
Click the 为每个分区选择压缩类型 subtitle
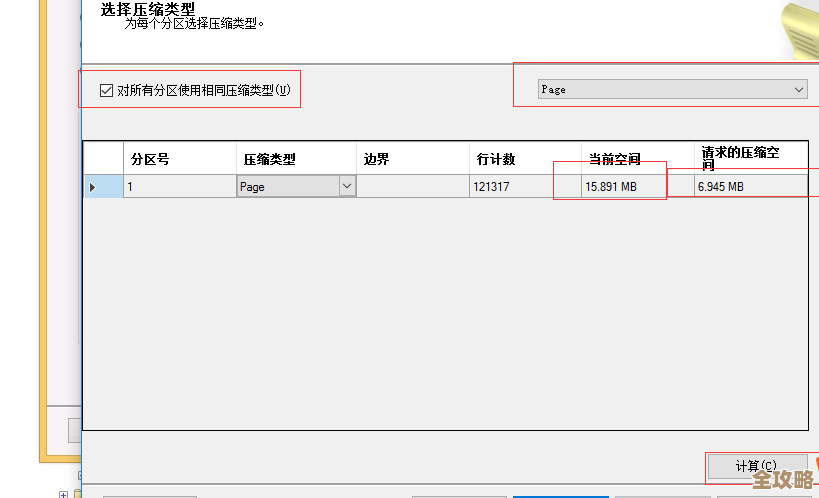tap(194, 24)
